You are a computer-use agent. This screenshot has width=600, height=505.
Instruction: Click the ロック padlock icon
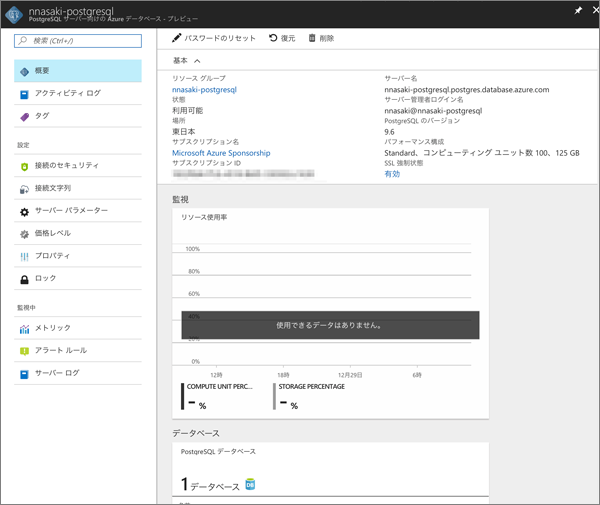coord(24,279)
